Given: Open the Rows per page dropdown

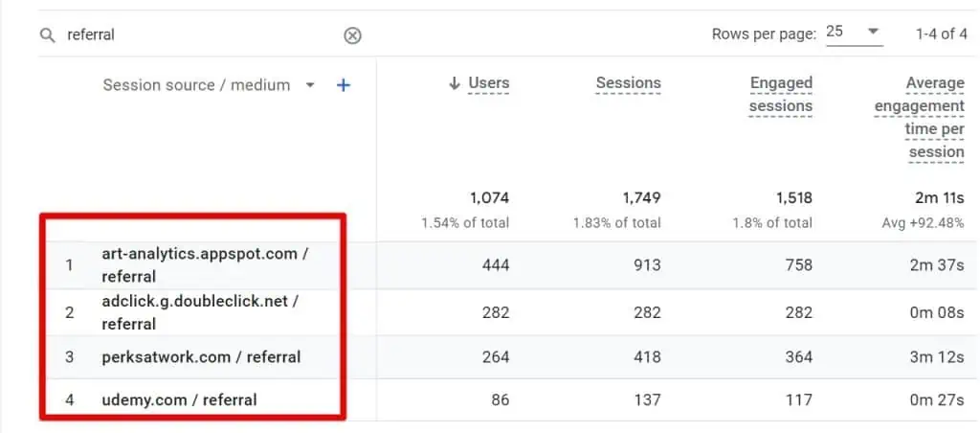Looking at the screenshot, I should (x=854, y=32).
